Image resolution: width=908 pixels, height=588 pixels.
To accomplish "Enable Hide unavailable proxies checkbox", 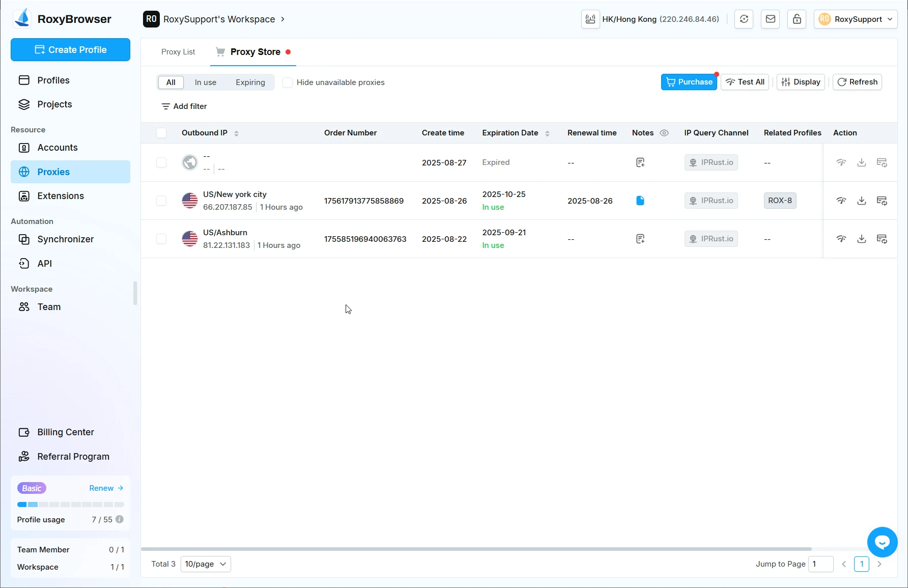I will (x=288, y=82).
